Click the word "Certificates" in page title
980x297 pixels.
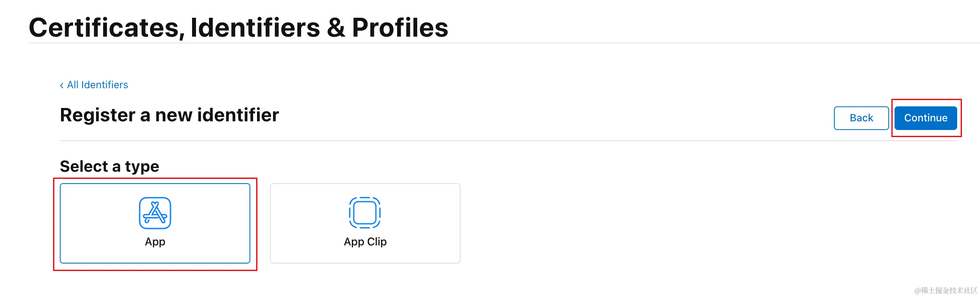click(107, 28)
